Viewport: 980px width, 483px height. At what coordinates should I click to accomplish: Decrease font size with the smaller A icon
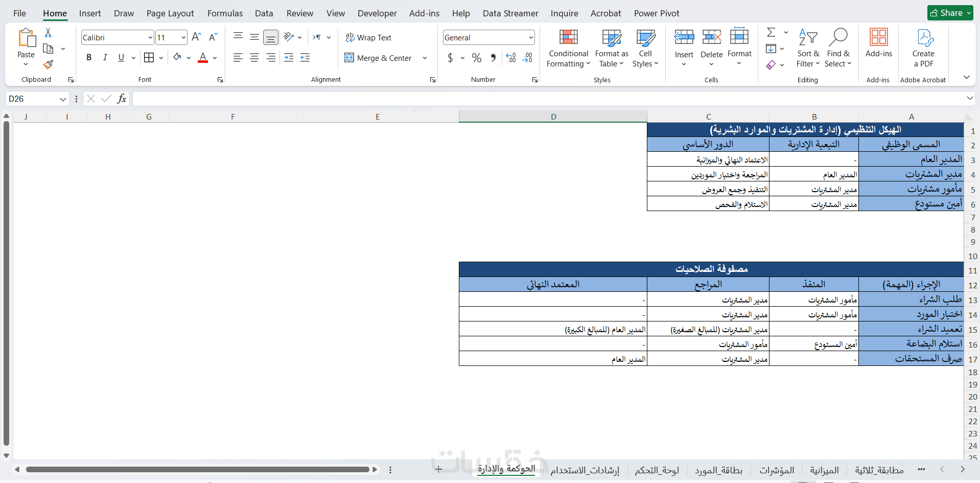coord(213,37)
